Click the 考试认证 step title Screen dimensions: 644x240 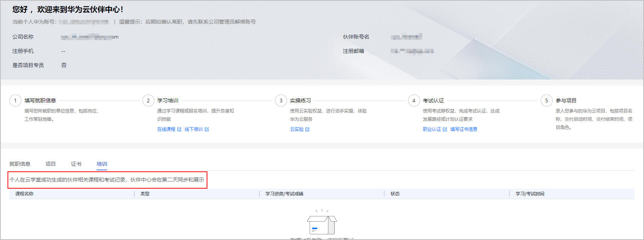[433, 100]
